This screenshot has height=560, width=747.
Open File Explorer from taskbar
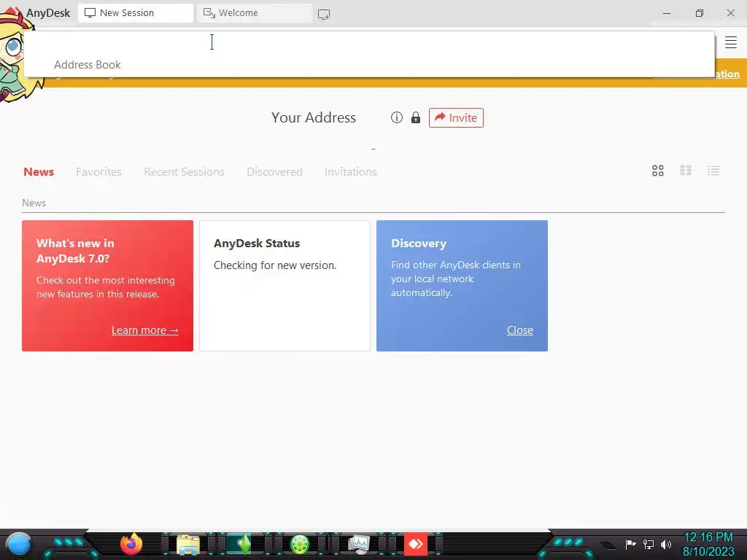click(188, 544)
